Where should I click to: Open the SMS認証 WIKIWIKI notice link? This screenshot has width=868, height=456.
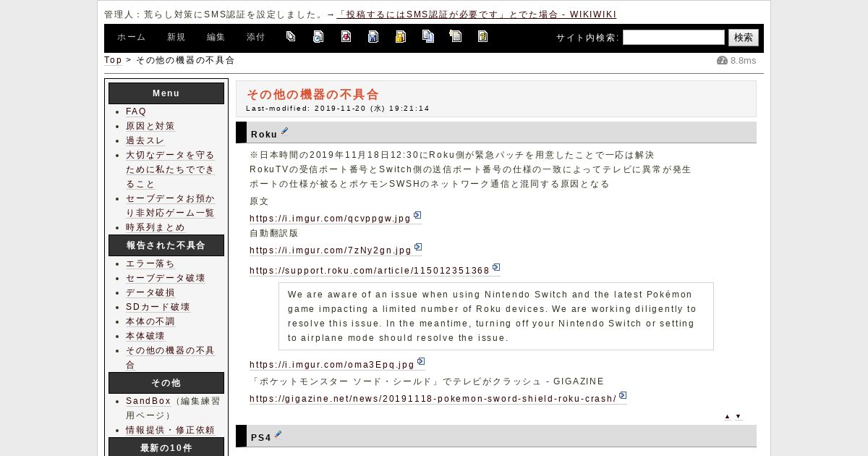point(477,14)
